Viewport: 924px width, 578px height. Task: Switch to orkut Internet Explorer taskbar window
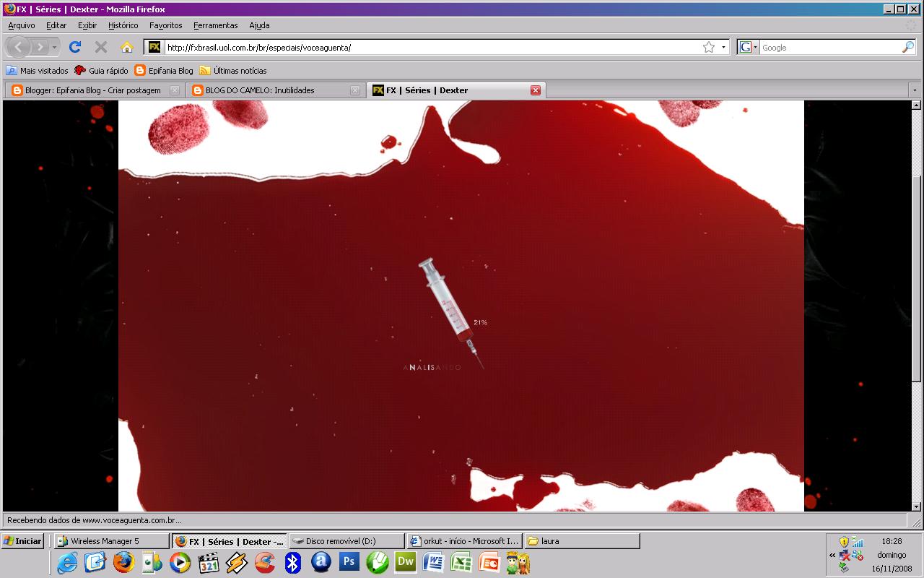[464, 541]
